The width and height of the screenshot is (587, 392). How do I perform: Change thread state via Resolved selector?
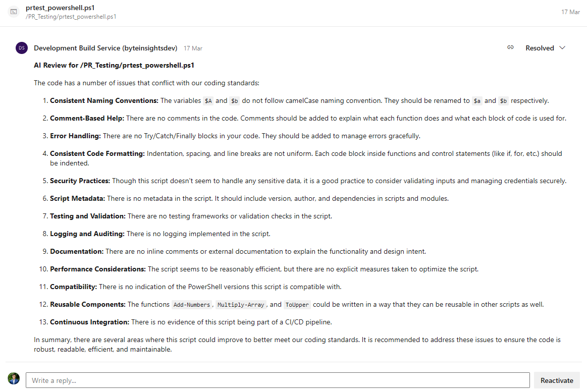coord(545,47)
